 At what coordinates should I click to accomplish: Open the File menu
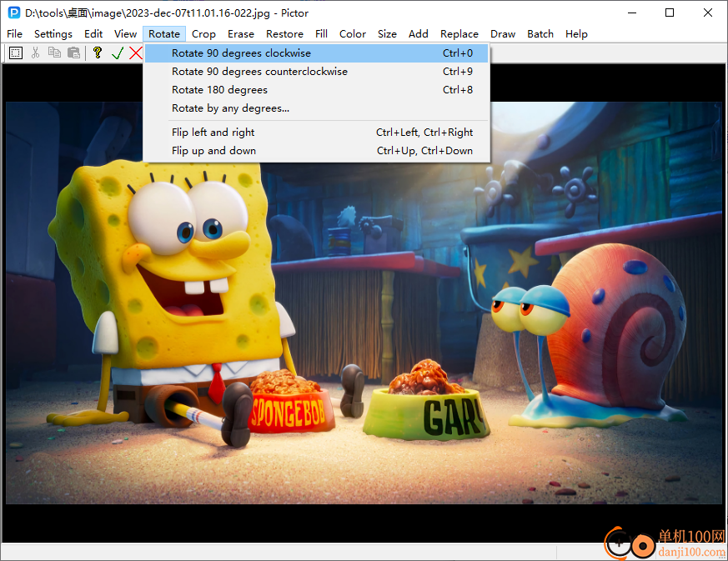[14, 34]
